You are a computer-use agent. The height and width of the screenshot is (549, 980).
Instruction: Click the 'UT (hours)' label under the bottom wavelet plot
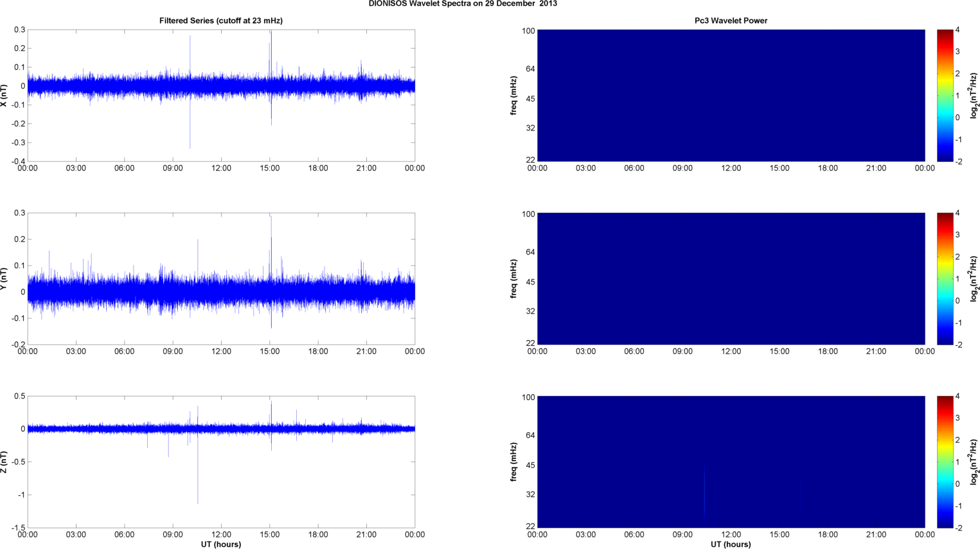[x=731, y=544]
